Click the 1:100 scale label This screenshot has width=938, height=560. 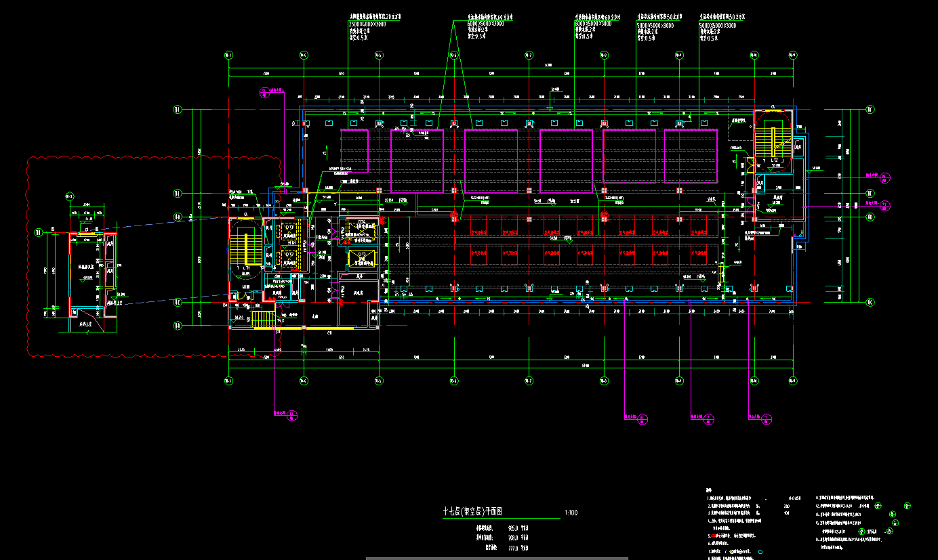571,513
